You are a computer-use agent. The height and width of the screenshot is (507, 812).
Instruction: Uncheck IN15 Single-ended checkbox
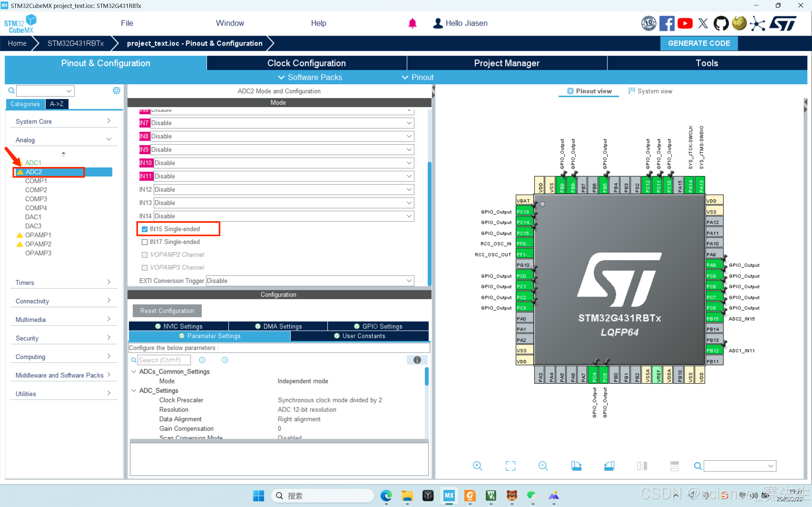coord(145,229)
